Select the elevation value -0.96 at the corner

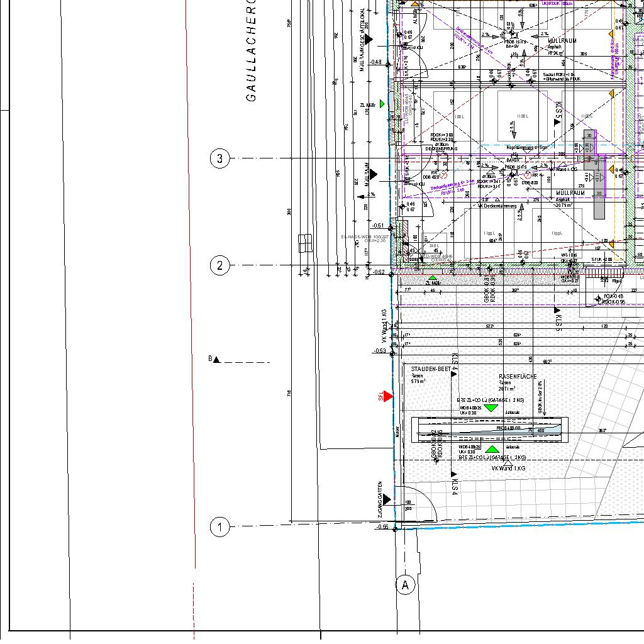[381, 527]
